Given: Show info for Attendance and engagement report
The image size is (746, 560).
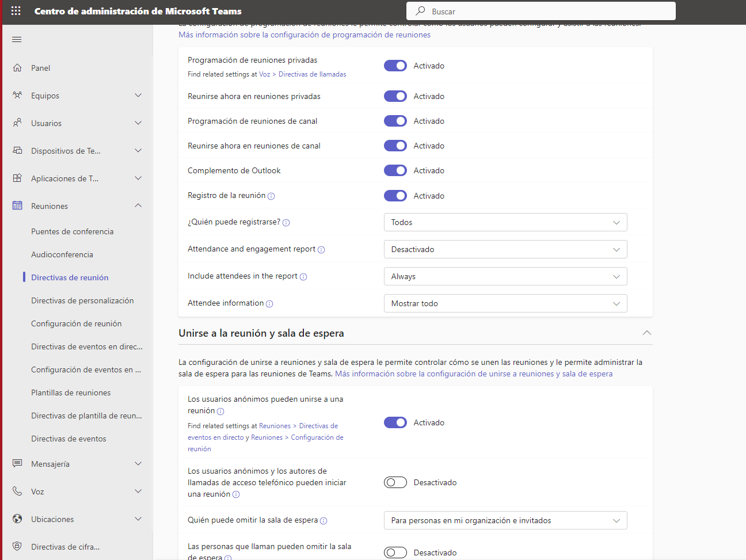Looking at the screenshot, I should pyautogui.click(x=321, y=250).
